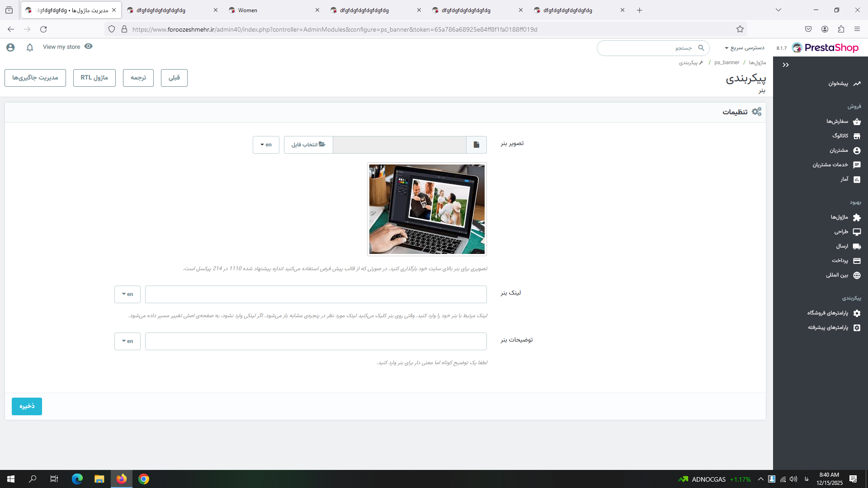Click the ps_banner breadcrumb link
The width and height of the screenshot is (868, 488).
point(726,63)
